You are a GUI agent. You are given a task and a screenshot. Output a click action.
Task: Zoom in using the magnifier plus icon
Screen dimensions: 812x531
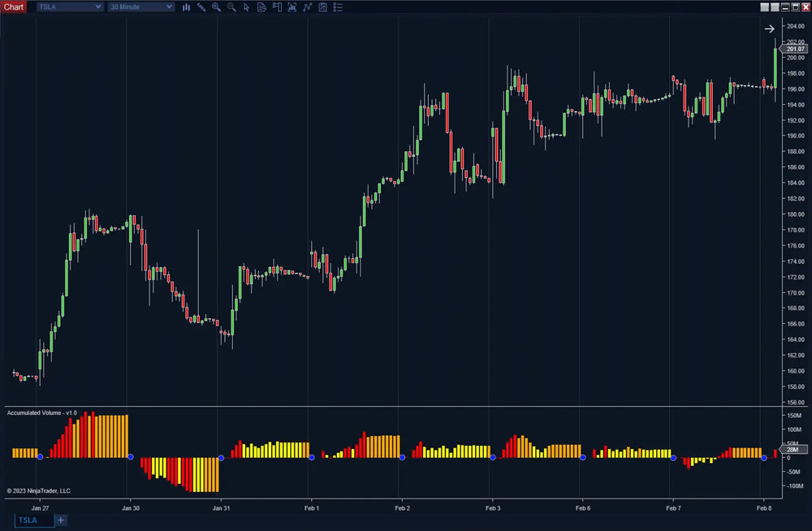coord(216,6)
